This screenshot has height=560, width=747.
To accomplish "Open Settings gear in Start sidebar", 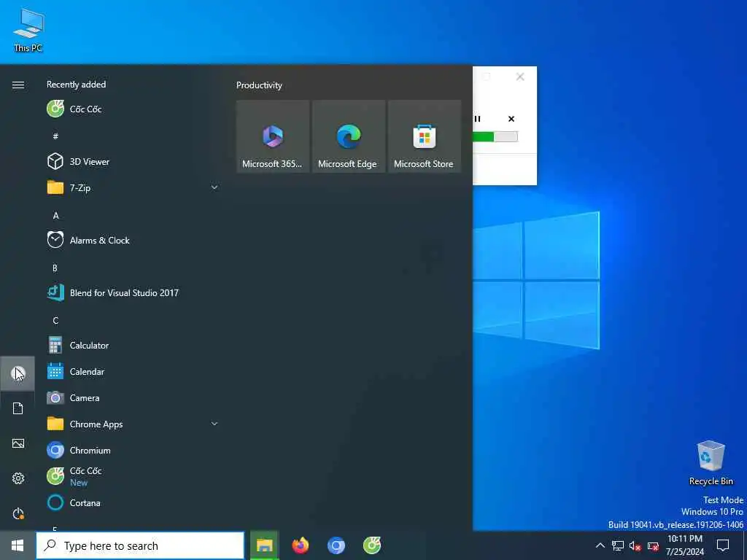I will pos(18,478).
